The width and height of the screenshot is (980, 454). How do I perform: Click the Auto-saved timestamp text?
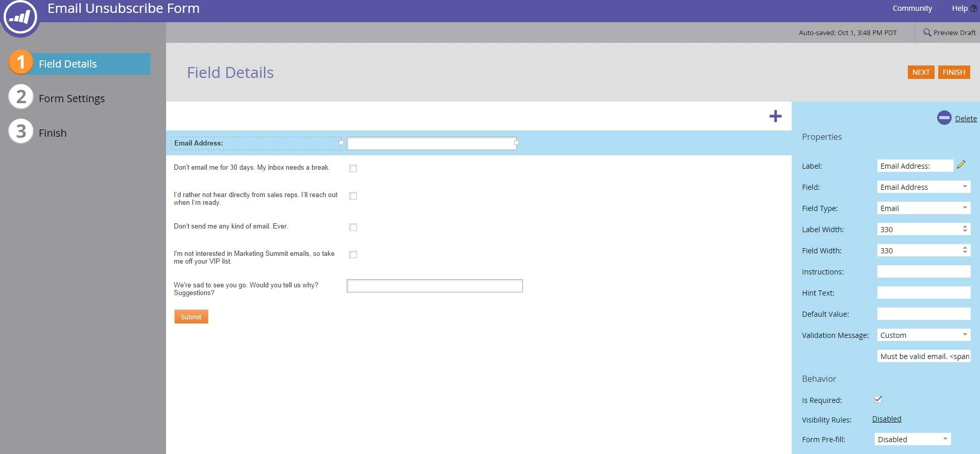(847, 33)
